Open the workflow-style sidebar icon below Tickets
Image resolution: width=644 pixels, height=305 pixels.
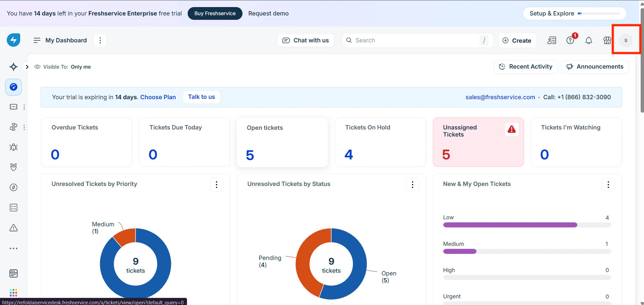pyautogui.click(x=13, y=127)
